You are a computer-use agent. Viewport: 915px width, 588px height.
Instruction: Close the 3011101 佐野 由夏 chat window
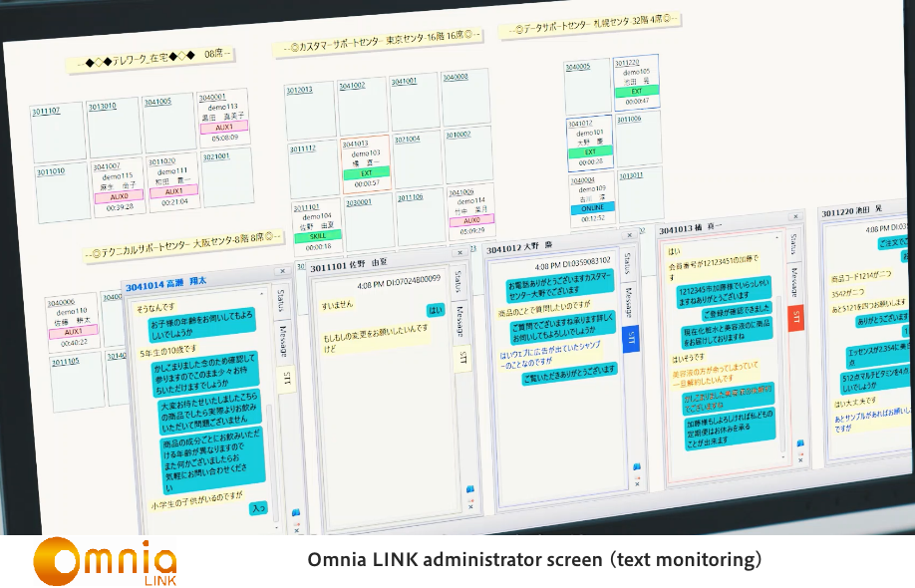[459, 252]
